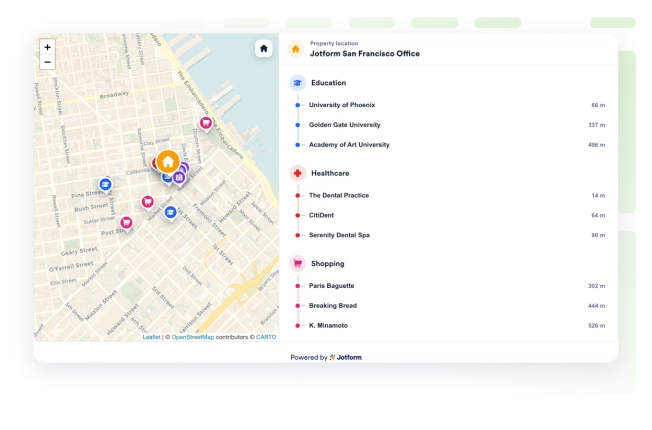Select the education marker near 1st Street

(170, 213)
